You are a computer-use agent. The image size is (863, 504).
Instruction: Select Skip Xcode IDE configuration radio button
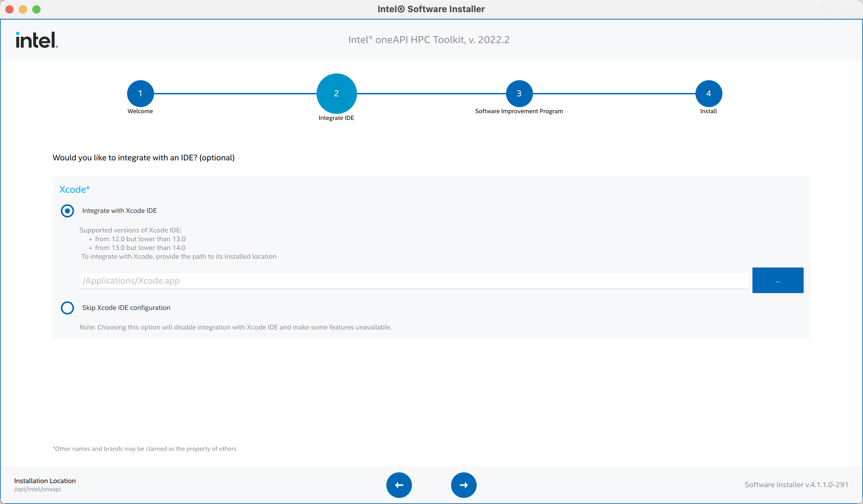tap(67, 308)
